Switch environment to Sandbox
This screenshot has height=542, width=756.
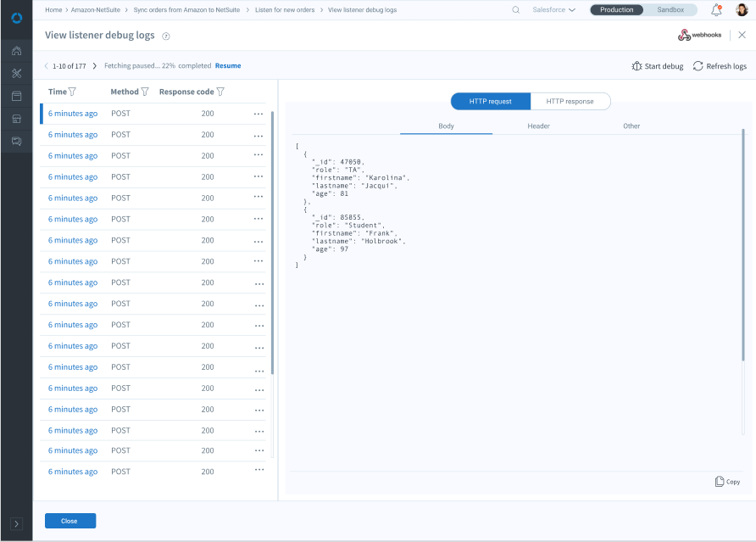click(670, 10)
